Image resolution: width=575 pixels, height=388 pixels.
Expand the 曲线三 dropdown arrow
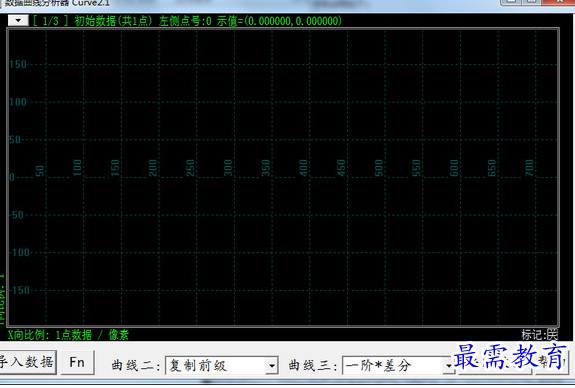pyautogui.click(x=449, y=366)
